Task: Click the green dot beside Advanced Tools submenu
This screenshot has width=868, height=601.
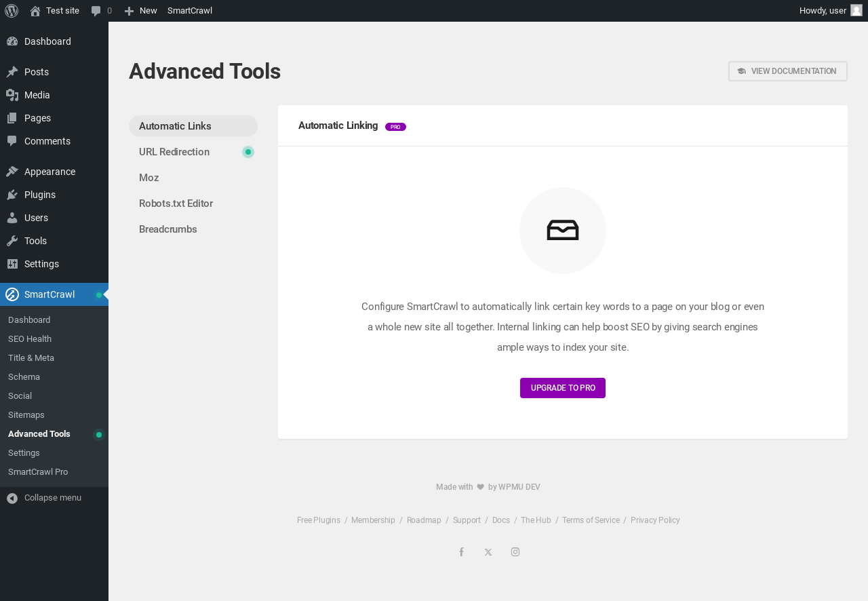Action: (99, 435)
